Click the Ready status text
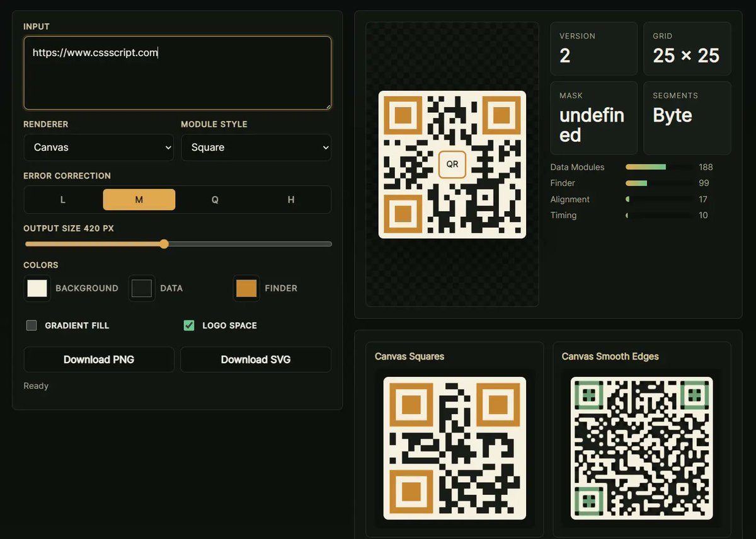Image resolution: width=756 pixels, height=539 pixels. tap(36, 386)
